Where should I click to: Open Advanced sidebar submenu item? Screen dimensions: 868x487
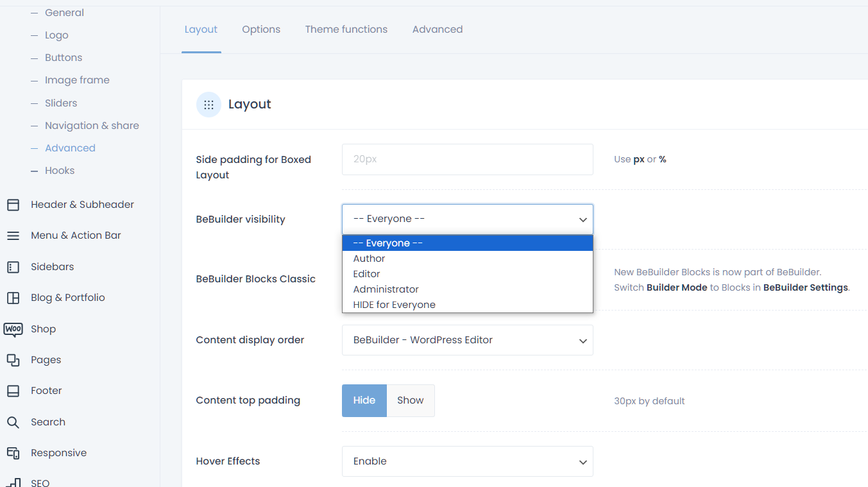point(70,148)
